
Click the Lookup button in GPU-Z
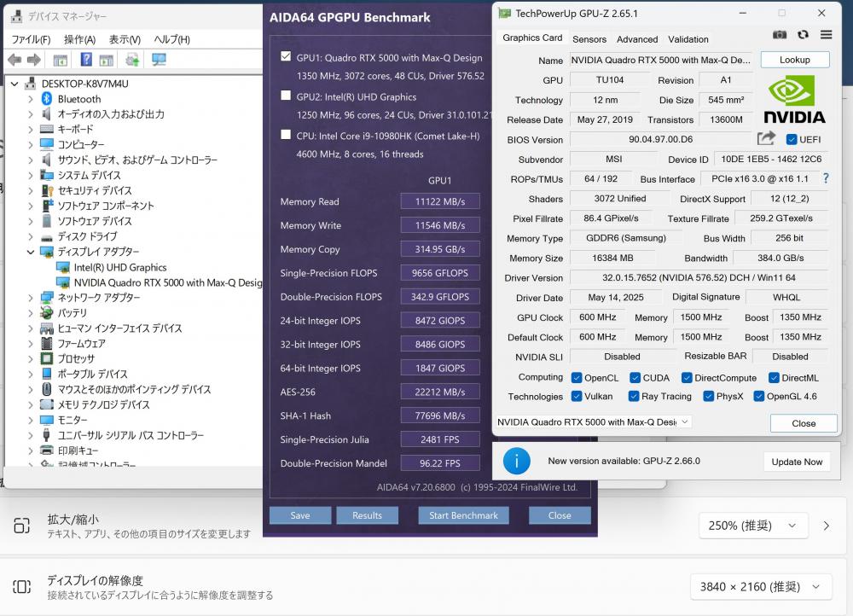795,60
